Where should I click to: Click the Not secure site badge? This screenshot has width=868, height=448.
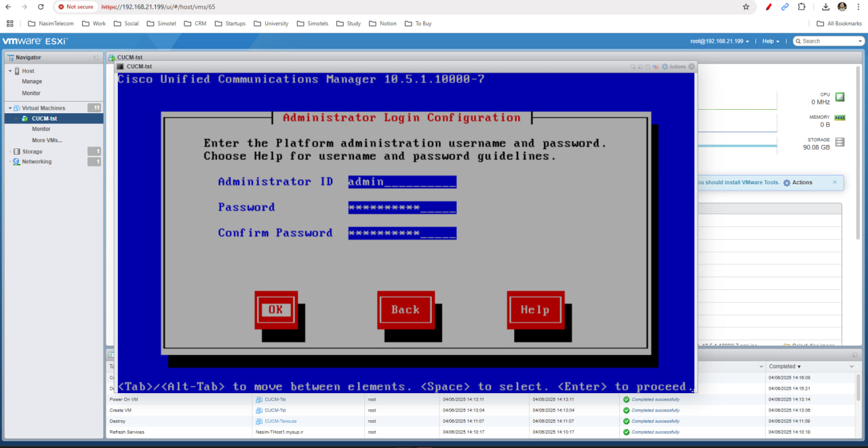[x=75, y=7]
